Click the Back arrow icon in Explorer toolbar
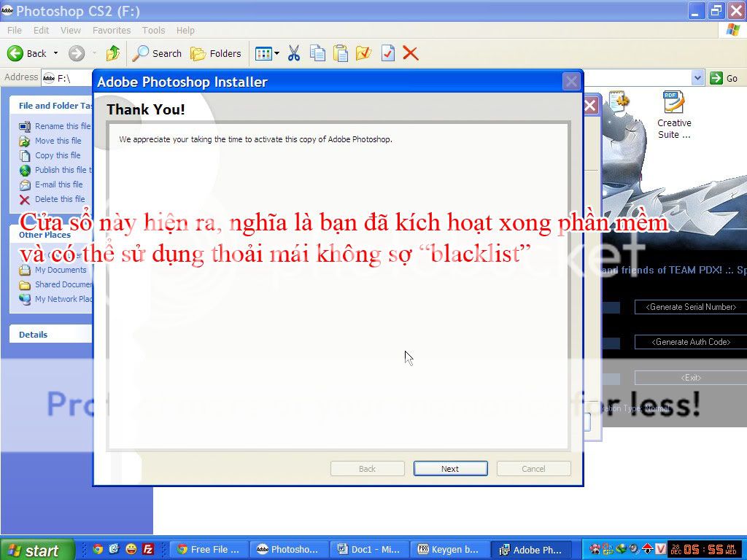 pos(15,53)
